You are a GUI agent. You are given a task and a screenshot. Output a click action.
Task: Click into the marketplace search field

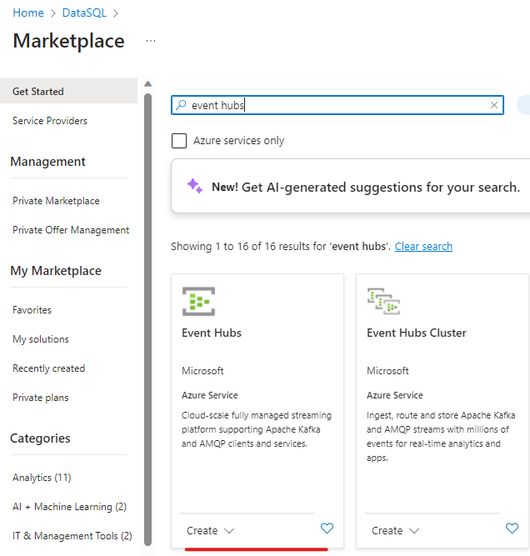point(337,105)
